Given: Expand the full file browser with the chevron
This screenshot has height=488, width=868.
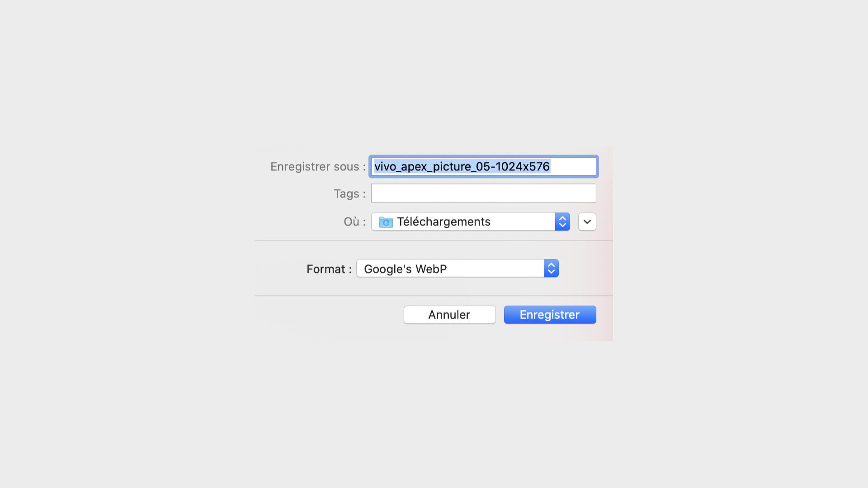Looking at the screenshot, I should tap(587, 222).
